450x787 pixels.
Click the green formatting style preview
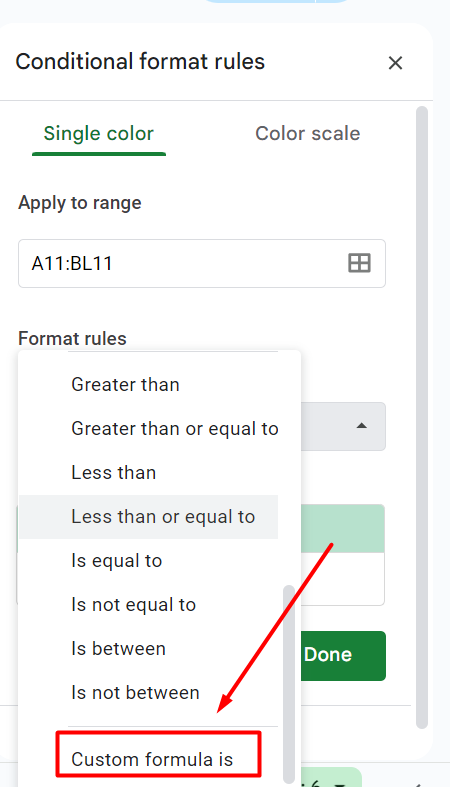pos(343,529)
